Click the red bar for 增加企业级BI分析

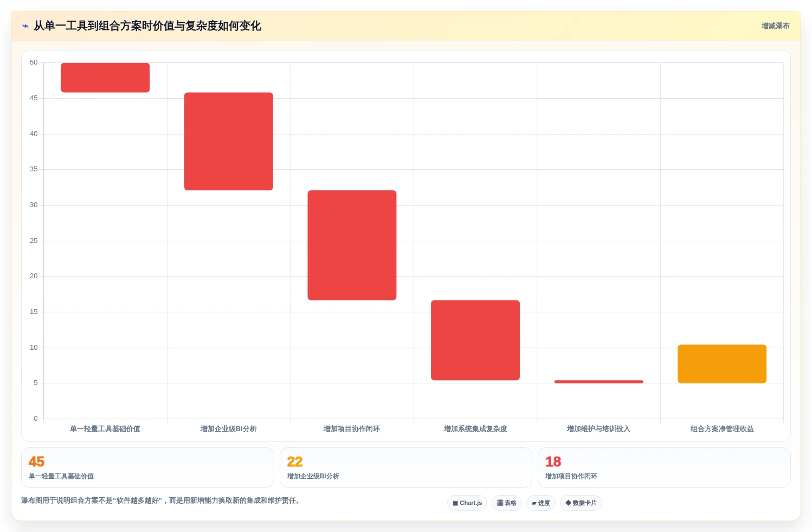pos(229,142)
